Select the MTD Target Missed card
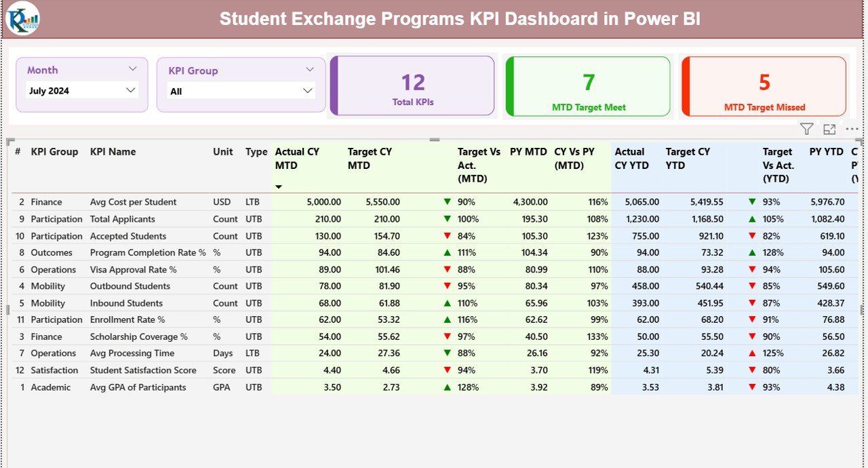Screen dimensions: 868x468 (x=764, y=87)
